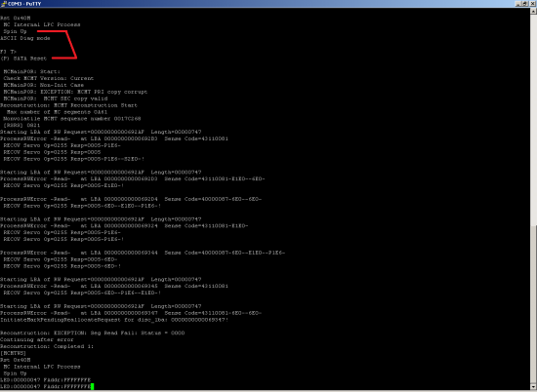
Task: Click the green terminal cursor block
Action: 92,386
